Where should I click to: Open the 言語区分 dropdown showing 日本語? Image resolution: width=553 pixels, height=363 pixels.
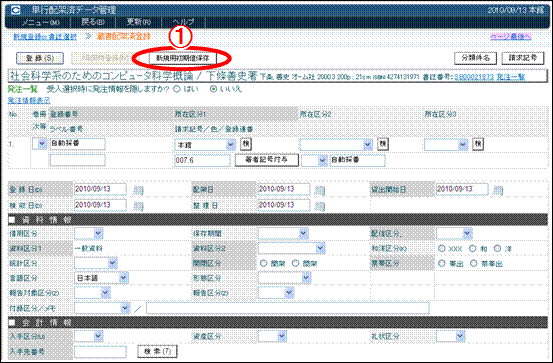[101, 278]
